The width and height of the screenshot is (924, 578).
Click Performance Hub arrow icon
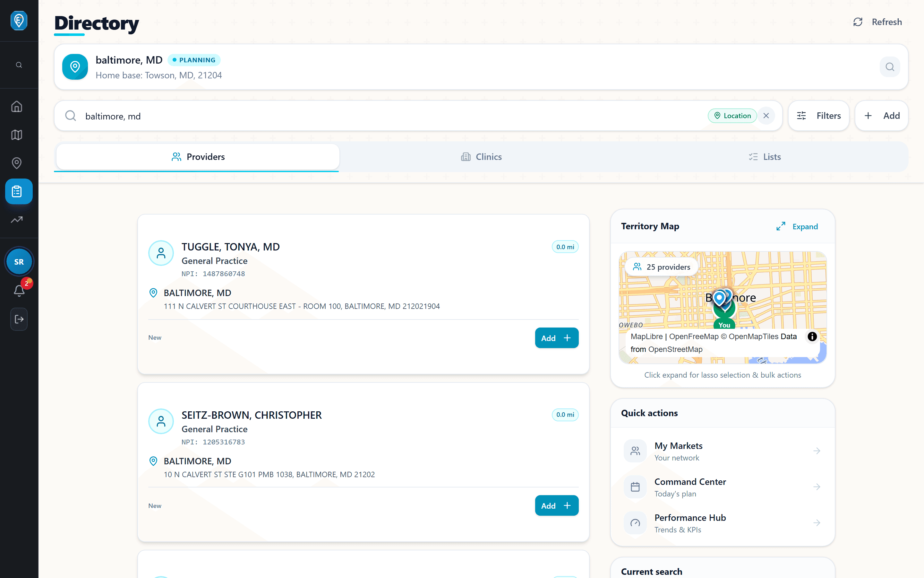click(x=817, y=523)
